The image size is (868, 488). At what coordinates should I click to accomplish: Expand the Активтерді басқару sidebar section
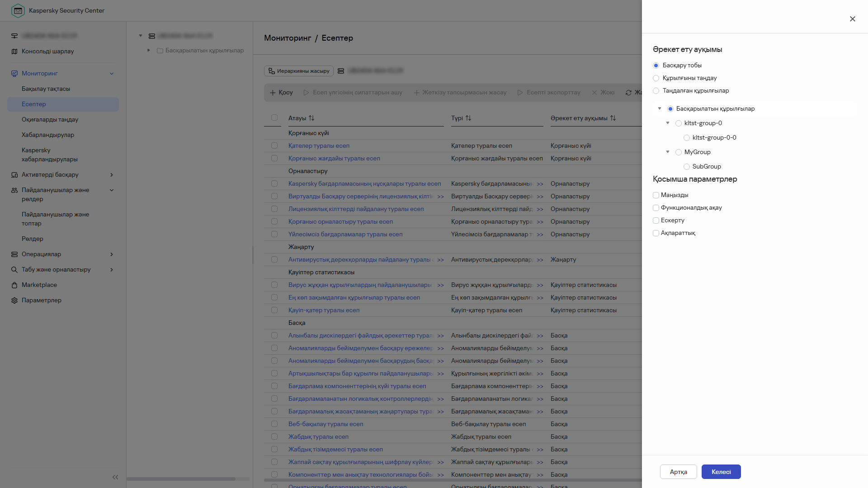(x=112, y=175)
